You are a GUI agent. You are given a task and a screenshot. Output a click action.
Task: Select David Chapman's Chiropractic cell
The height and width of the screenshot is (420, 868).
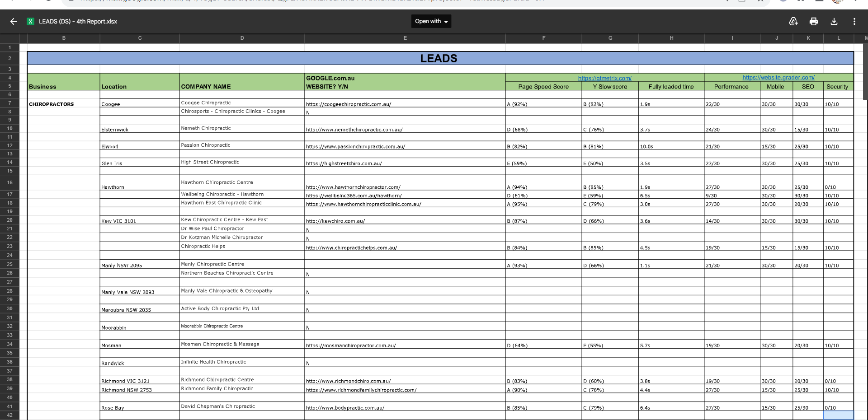tap(242, 406)
